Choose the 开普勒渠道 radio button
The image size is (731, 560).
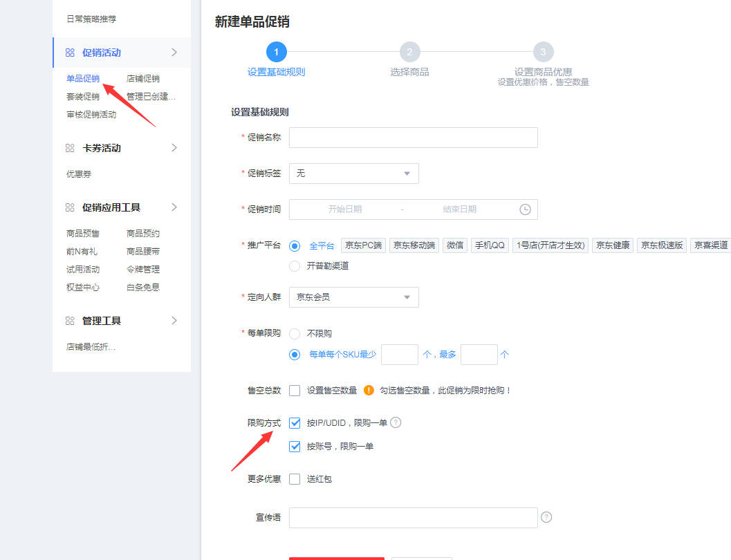click(295, 265)
